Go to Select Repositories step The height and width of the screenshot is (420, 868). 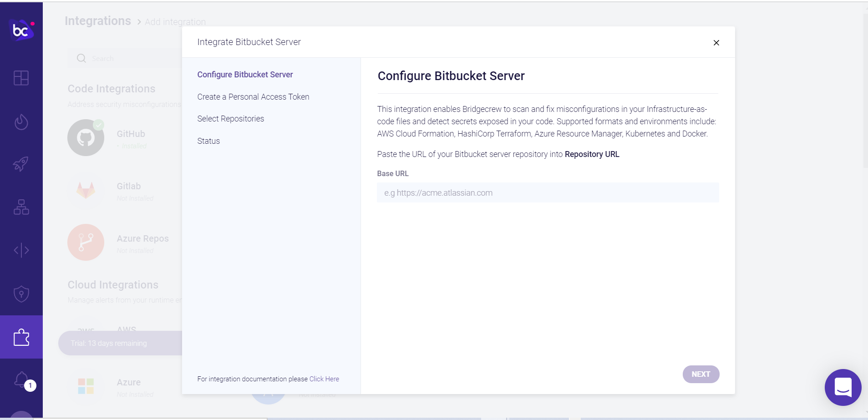point(231,119)
